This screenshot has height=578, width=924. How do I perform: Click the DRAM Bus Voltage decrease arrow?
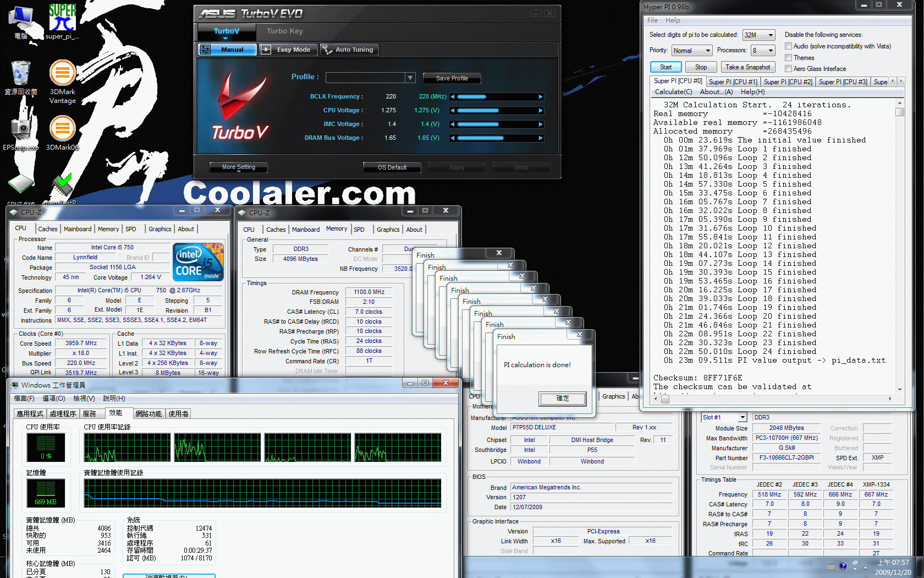pos(453,138)
